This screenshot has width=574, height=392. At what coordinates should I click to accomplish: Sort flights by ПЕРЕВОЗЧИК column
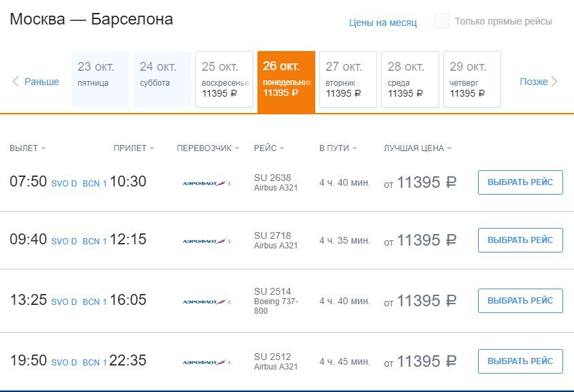(x=208, y=148)
